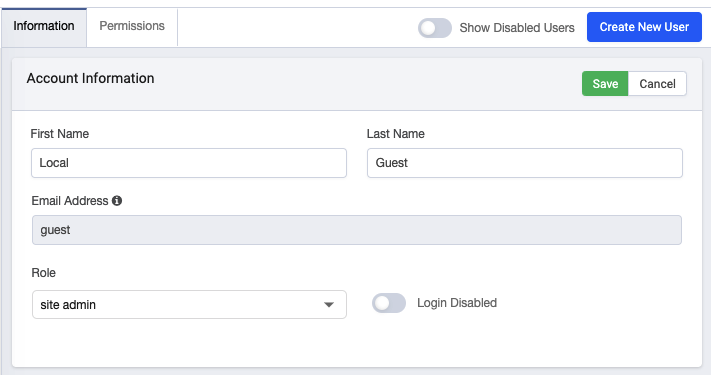Click the Login Disabled label text
This screenshot has height=375, width=711.
click(457, 303)
